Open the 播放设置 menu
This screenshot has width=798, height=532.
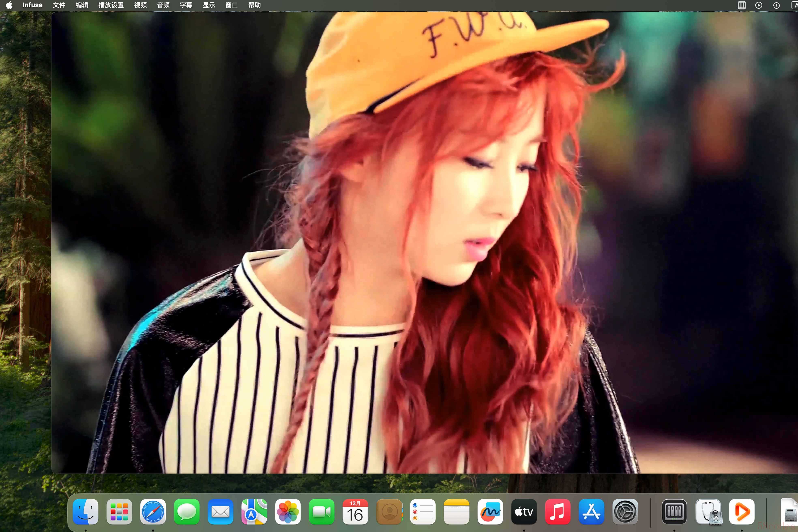coord(111,5)
